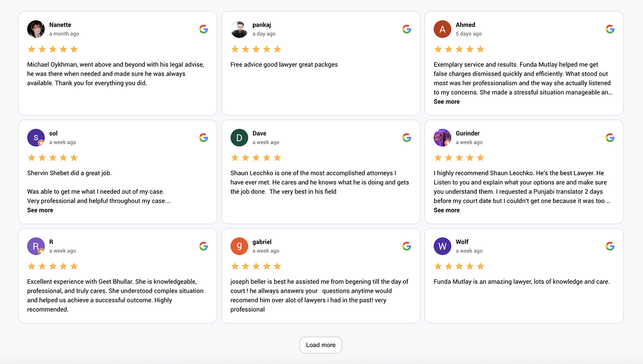Click Dave's profile avatar
Viewport: 643px width, 364px height.
[x=239, y=137]
